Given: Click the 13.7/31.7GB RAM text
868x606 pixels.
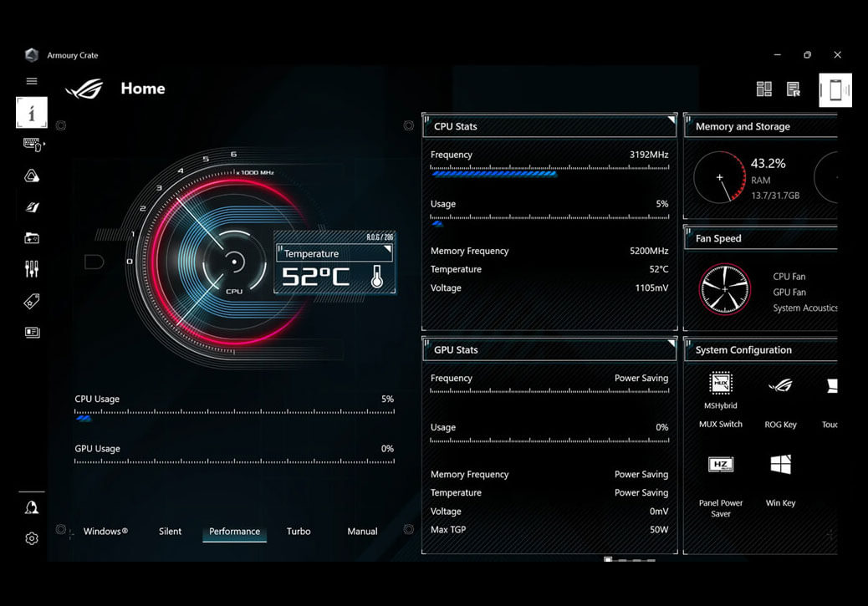Looking at the screenshot, I should (775, 196).
